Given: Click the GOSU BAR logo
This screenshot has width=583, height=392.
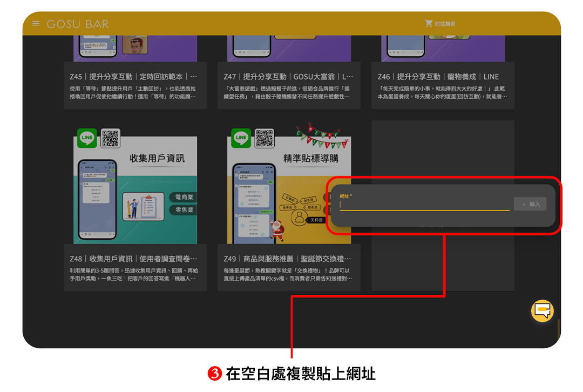Looking at the screenshot, I should tap(78, 24).
